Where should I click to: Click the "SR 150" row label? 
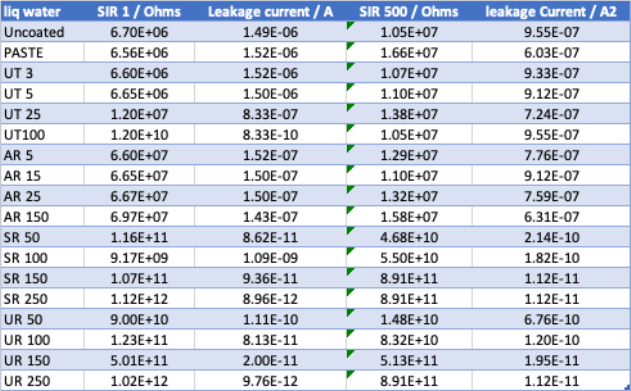[x=25, y=278]
